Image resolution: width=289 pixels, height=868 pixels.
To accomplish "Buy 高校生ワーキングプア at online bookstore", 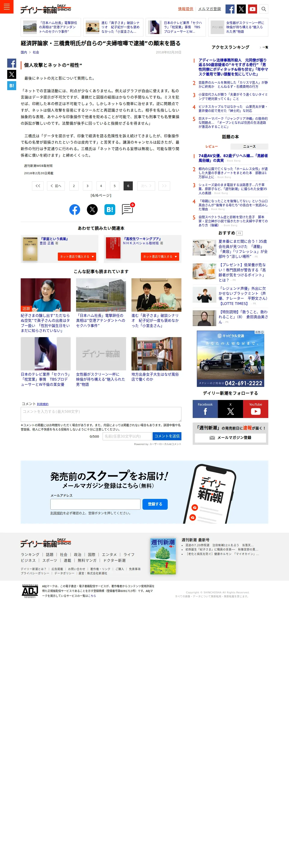I will (x=160, y=256).
